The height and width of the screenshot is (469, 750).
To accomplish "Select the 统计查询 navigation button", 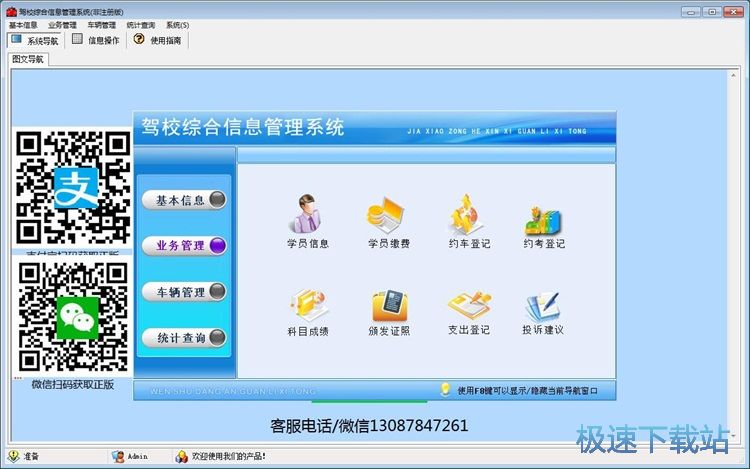I will [x=184, y=338].
